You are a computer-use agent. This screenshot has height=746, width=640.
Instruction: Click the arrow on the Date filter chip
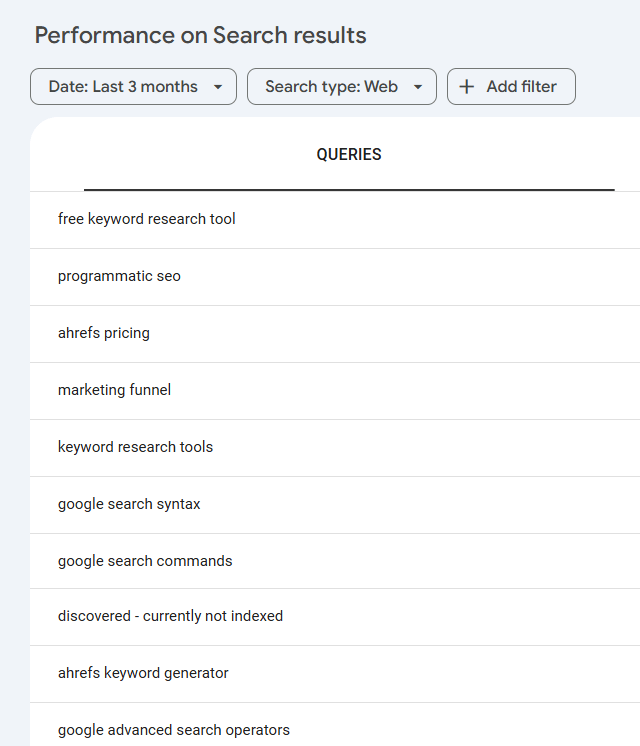pyautogui.click(x=218, y=87)
